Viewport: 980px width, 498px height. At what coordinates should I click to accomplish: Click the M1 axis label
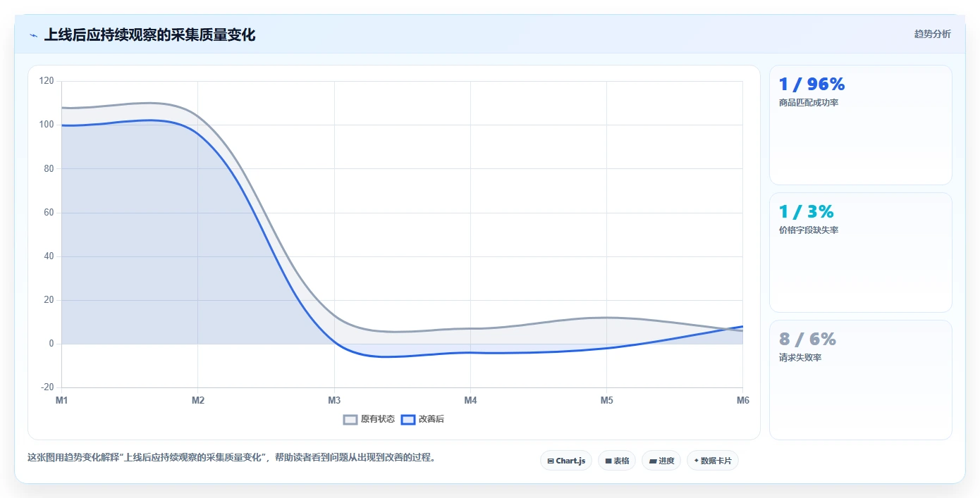pos(61,400)
